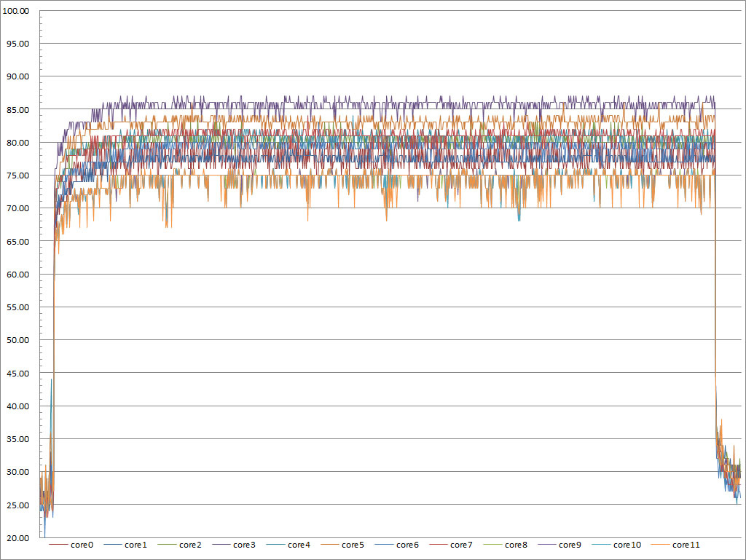Select the 85.00 y-axis value
The height and width of the screenshot is (560, 746).
[x=17, y=110]
